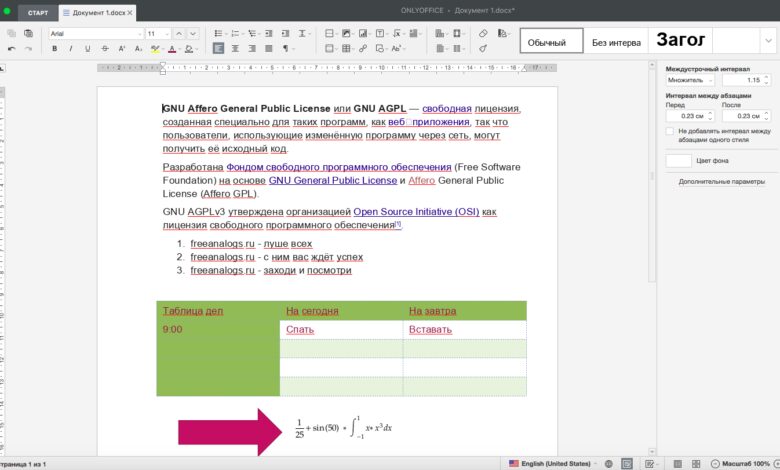780x470 pixels.
Task: Apply the 'Загол' heading style
Action: [x=681, y=41]
